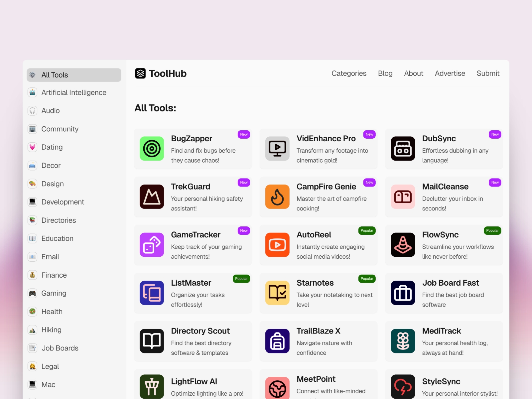Select the CampFire Genie flame icon
The height and width of the screenshot is (399, 532).
click(277, 197)
